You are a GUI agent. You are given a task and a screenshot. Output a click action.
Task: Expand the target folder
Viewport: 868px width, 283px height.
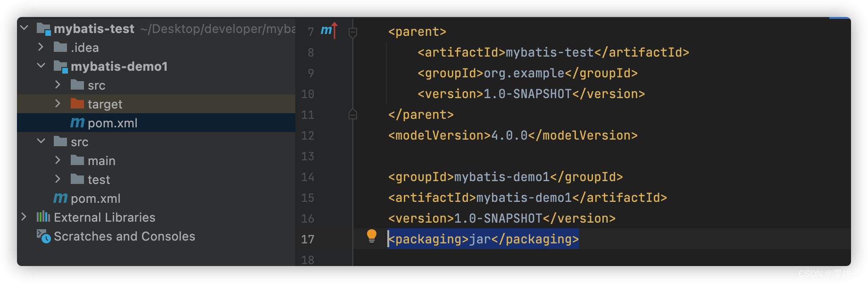click(x=58, y=104)
